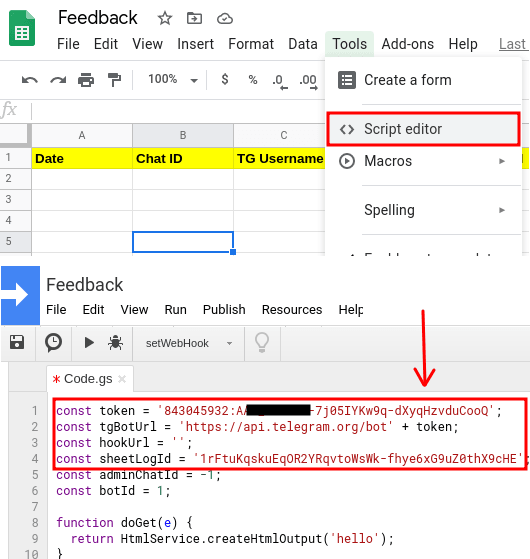The image size is (530, 559).
Task: Open the setWebHook function dropdown
Action: [x=189, y=343]
